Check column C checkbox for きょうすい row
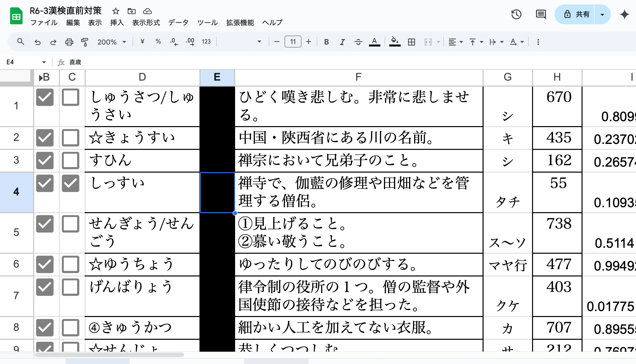This screenshot has width=636, height=364. click(x=71, y=138)
